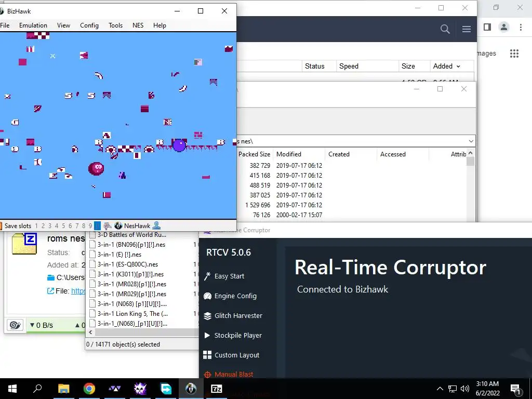The width and height of the screenshot is (532, 399).
Task: Open the Help menu in BizHawk
Action: (159, 25)
